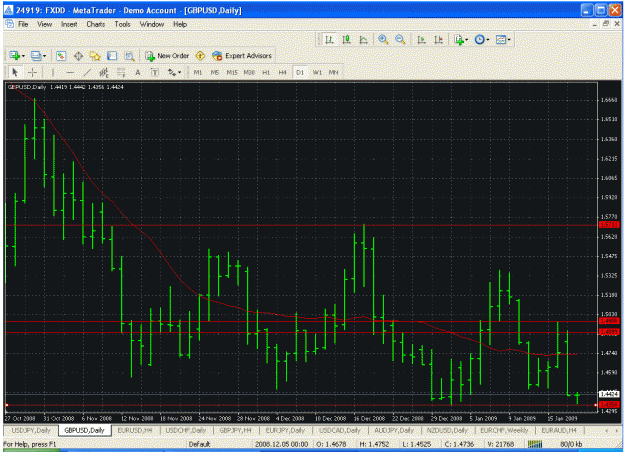Switch the timeframe to M30
The image size is (625, 452).
click(249, 72)
